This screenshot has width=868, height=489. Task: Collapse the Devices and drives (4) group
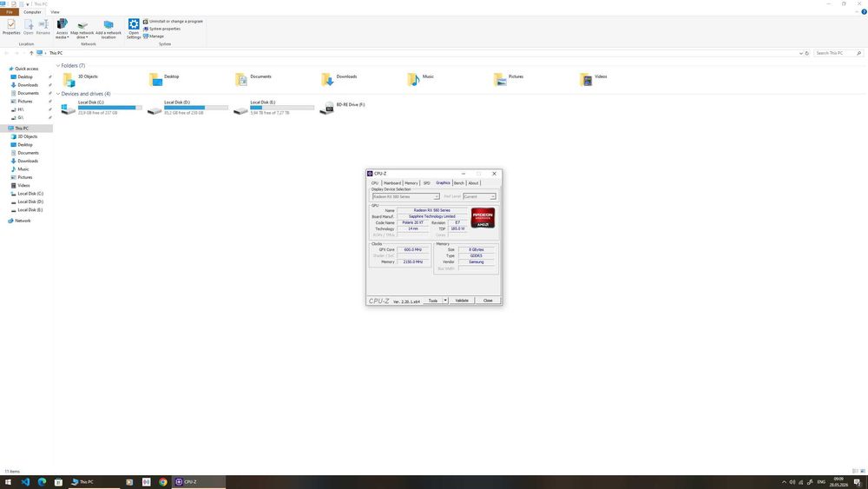click(58, 94)
